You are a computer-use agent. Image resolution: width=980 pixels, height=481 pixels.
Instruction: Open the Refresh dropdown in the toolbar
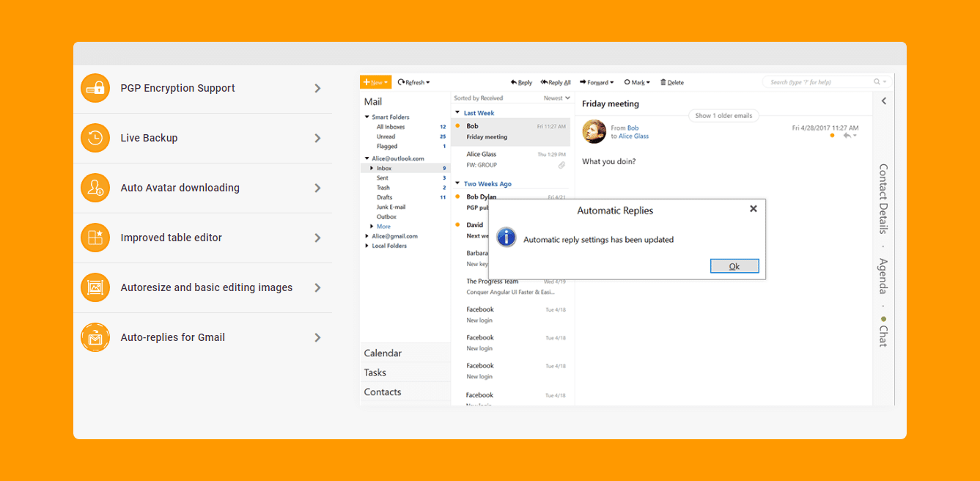click(414, 82)
